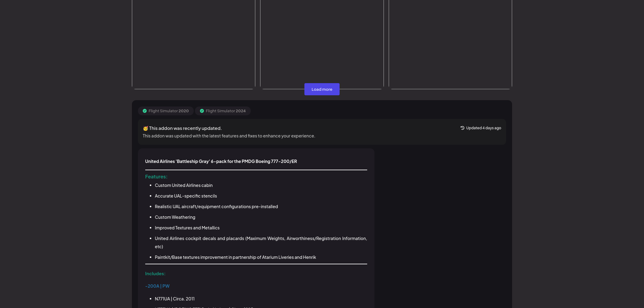Viewport: 644px width, 308px height.
Task: Click the Custom United Airlines cabin item
Action: [184, 185]
